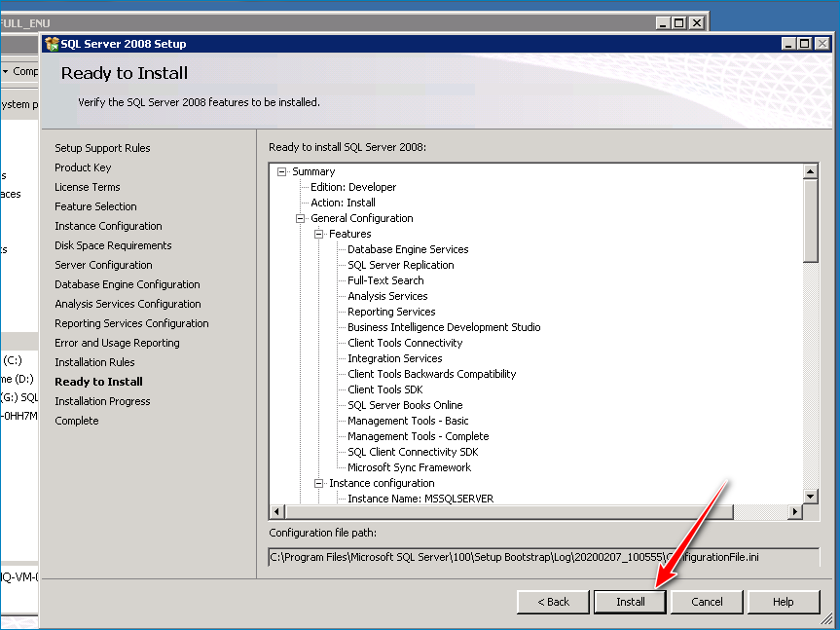This screenshot has height=630, width=840.
Task: Select Complete step in sidebar
Action: click(x=77, y=421)
